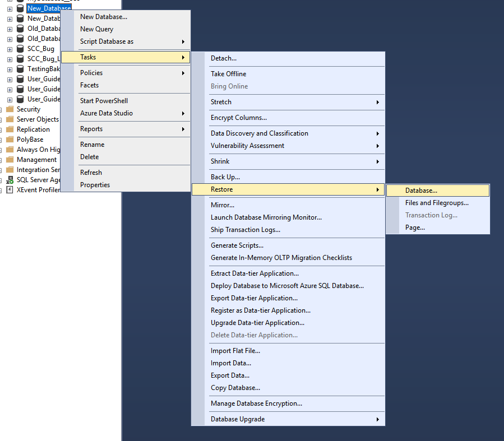Select Encrypt Columns option

(238, 118)
